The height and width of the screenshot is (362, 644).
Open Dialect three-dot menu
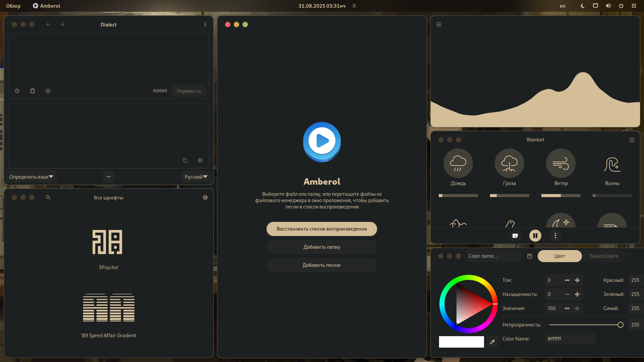(x=205, y=24)
